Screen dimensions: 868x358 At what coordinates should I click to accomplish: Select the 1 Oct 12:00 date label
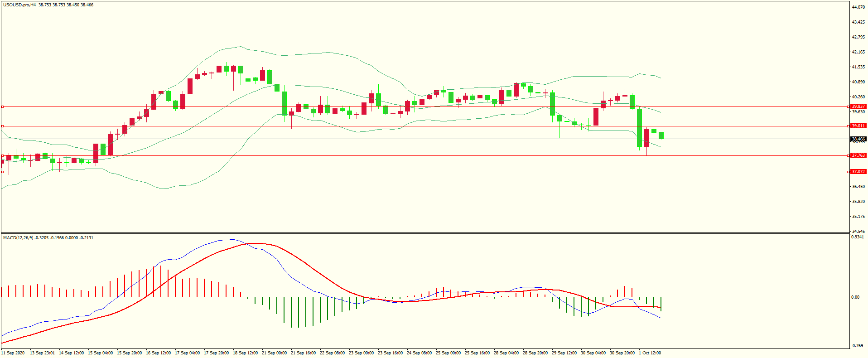pyautogui.click(x=650, y=353)
